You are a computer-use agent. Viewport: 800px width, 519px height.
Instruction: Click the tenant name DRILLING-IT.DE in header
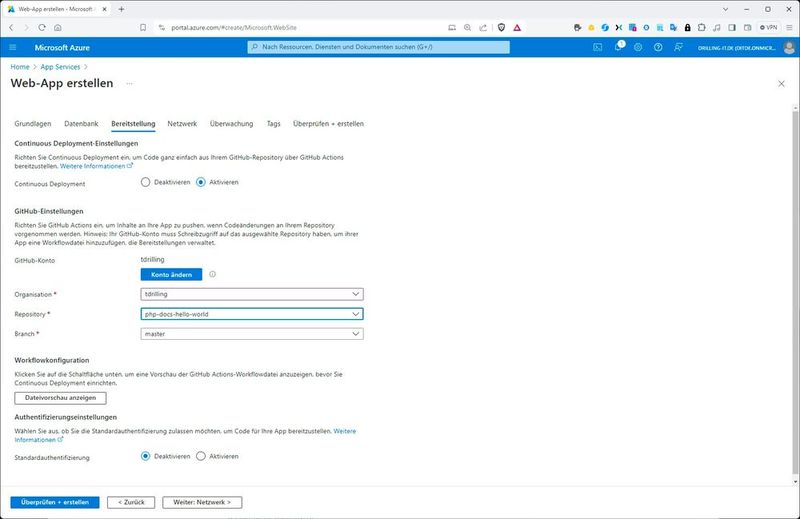(x=737, y=47)
